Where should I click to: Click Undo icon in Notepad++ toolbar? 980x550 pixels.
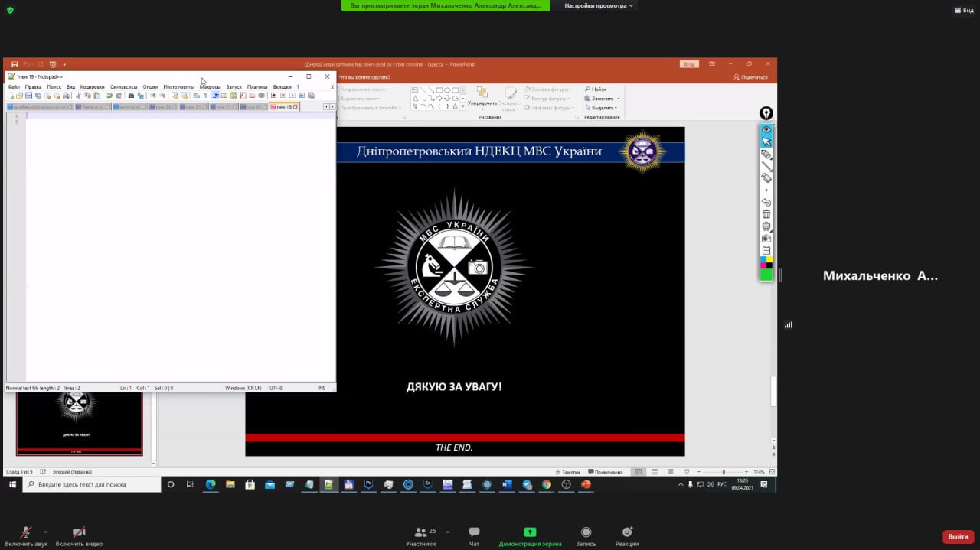(x=109, y=96)
